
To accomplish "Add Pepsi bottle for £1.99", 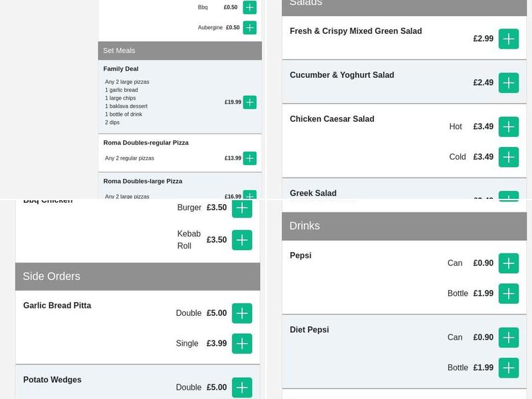I will tap(509, 293).
